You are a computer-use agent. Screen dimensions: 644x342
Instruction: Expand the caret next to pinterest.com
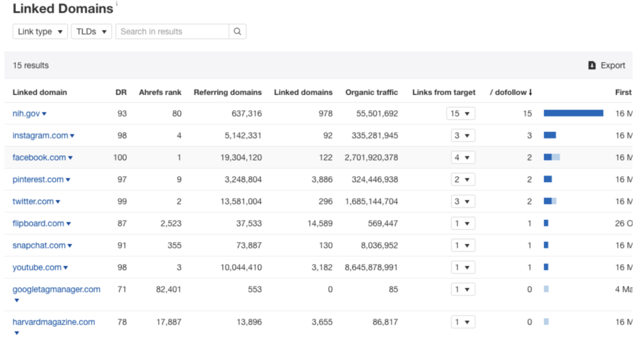point(68,180)
